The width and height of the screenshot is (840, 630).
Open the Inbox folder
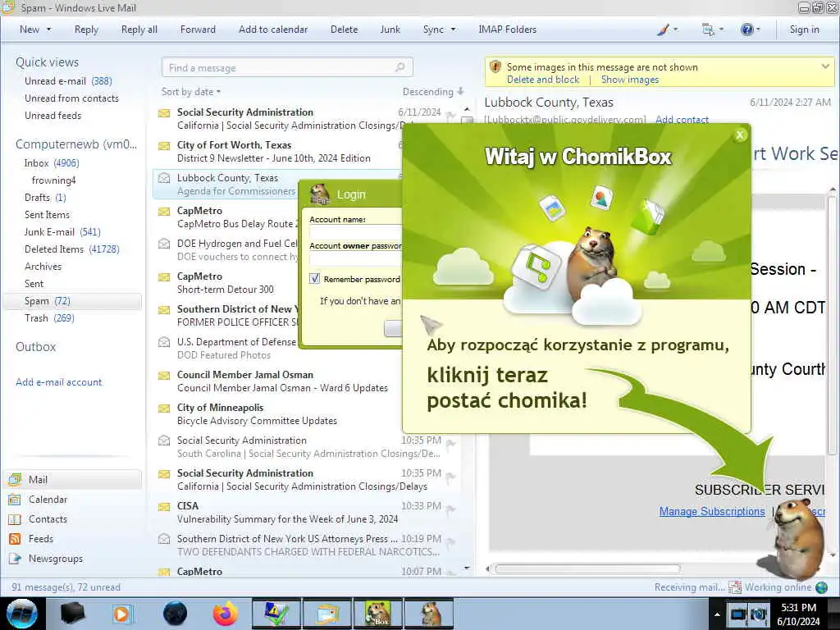coord(52,163)
